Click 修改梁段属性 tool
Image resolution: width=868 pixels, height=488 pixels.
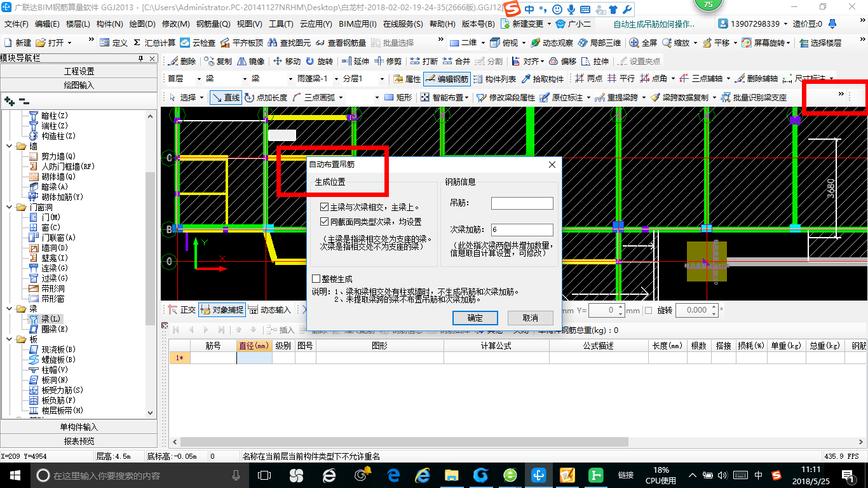click(x=506, y=97)
